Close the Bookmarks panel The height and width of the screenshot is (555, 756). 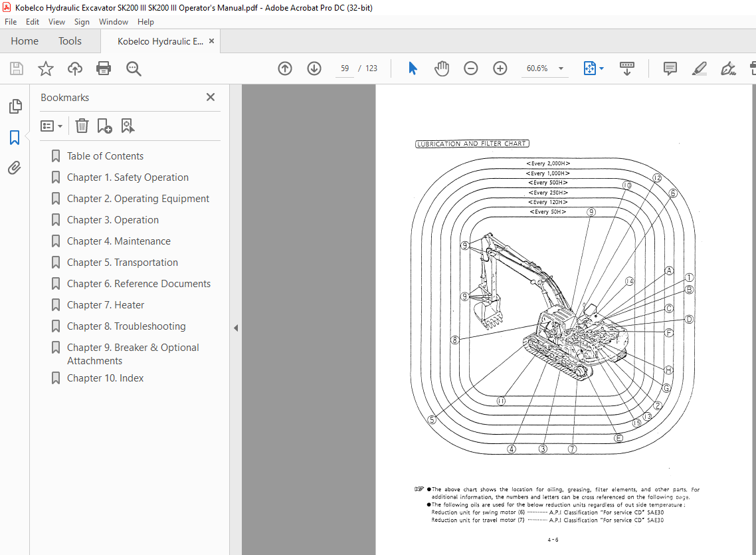coord(211,98)
